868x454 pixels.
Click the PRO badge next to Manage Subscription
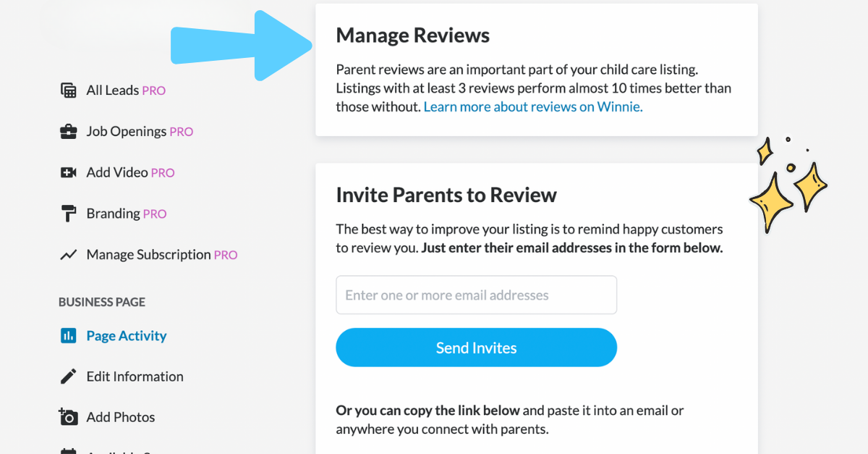tap(226, 255)
